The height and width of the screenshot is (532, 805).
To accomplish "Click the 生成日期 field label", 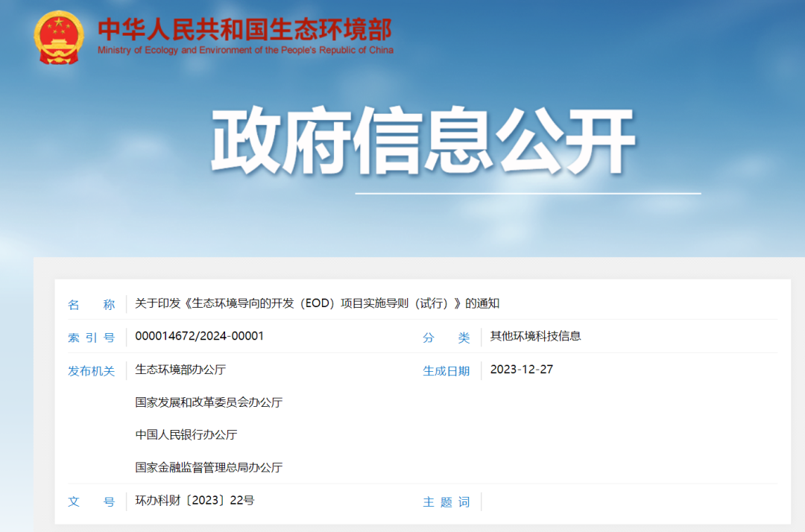I will coord(446,371).
